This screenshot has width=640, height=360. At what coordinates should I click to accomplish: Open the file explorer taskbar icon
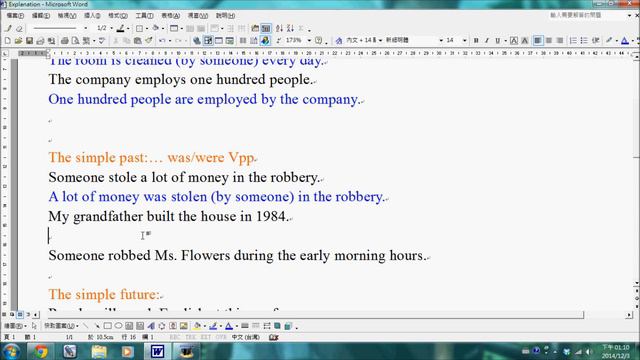coord(99,351)
